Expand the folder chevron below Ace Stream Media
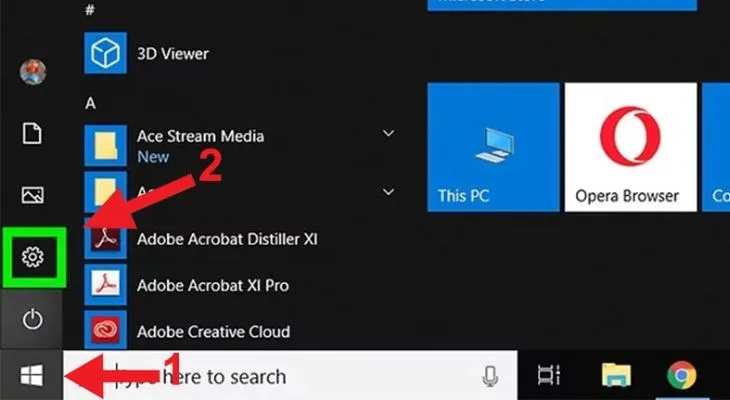Screen dimensions: 730x400 pos(388,189)
